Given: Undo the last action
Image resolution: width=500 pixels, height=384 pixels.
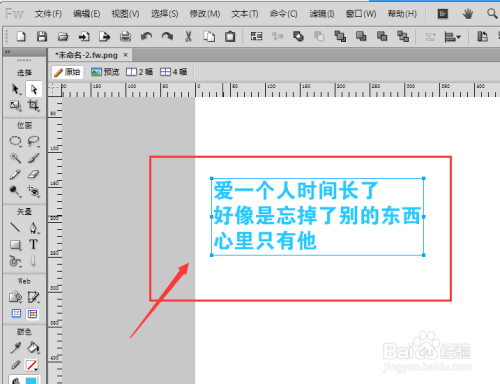Looking at the screenshot, I should click(146, 36).
